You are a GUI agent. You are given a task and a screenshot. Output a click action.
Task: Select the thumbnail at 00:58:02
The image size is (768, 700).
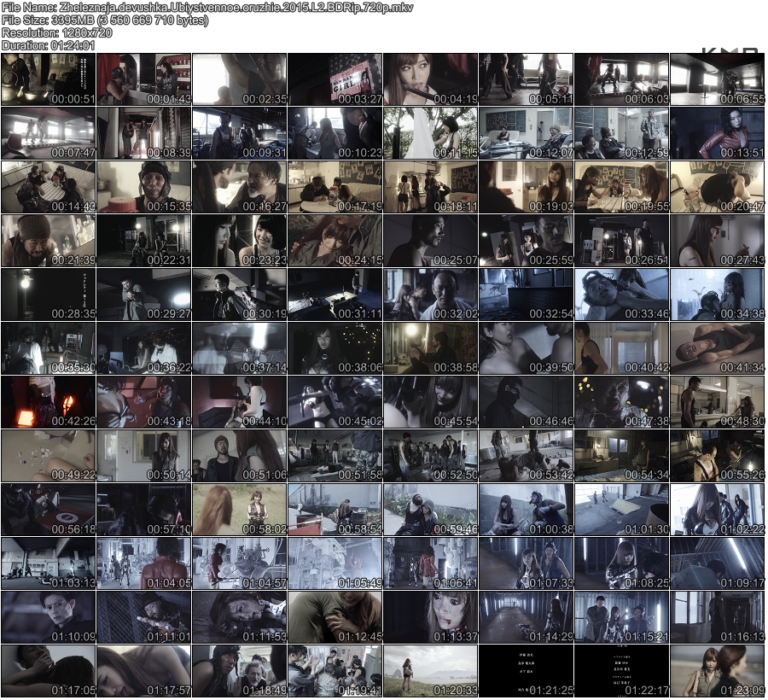point(239,510)
